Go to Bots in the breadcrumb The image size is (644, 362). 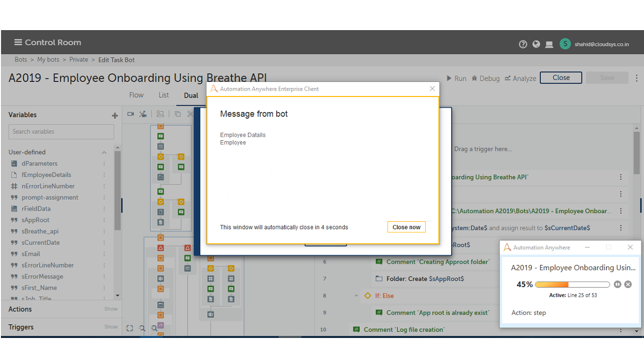(21, 59)
